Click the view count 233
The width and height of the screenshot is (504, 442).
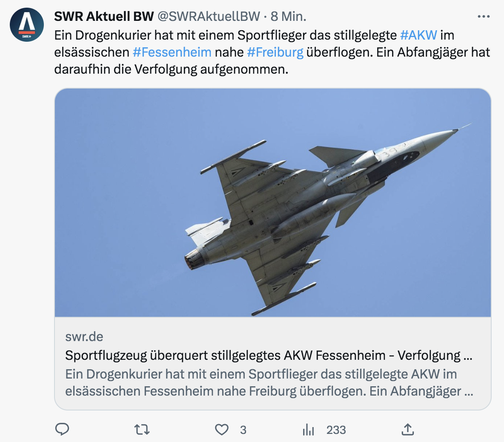pos(336,430)
